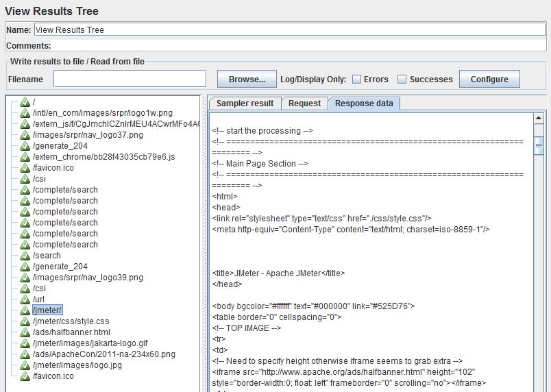Select the /jmeter/images/jakarta-logo.gif entry
The width and height of the screenshot is (551, 392).
point(90,343)
